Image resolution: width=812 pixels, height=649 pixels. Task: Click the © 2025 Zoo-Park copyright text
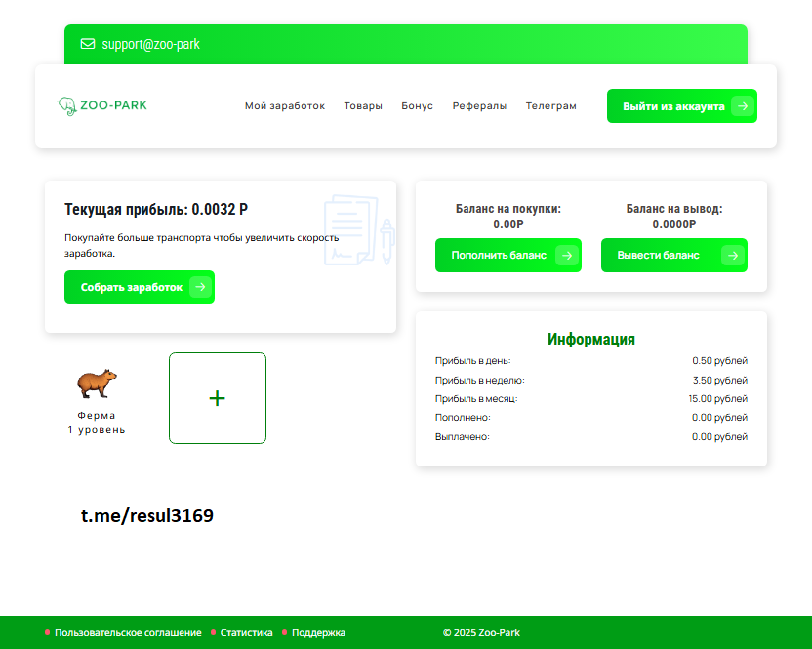[481, 633]
